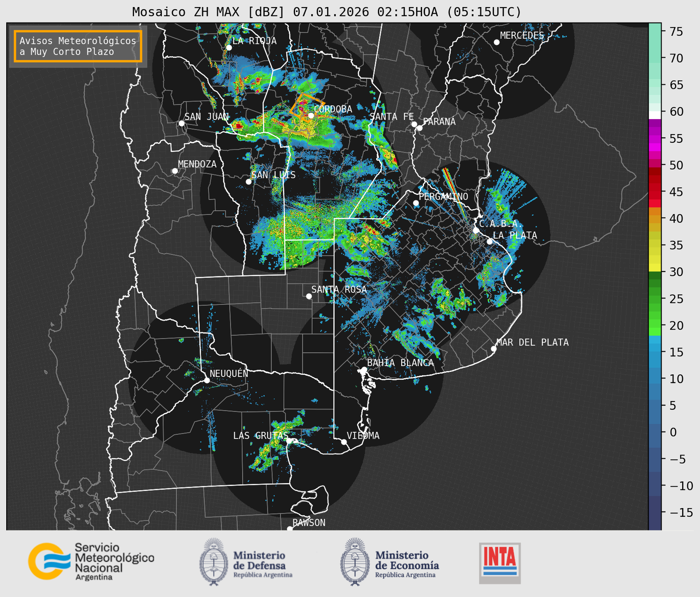Click the colorbar tick label 0
This screenshot has height=597, width=700.
tap(673, 432)
